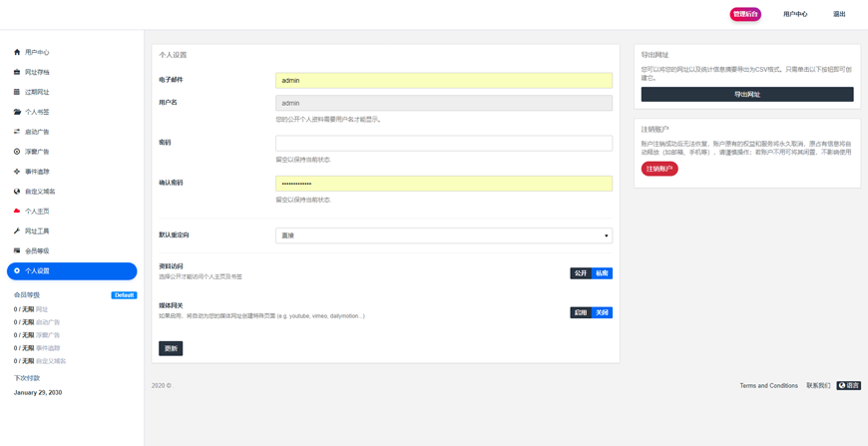Enable media gateway with 启用
Viewport: 868px width, 446px height.
(580, 312)
